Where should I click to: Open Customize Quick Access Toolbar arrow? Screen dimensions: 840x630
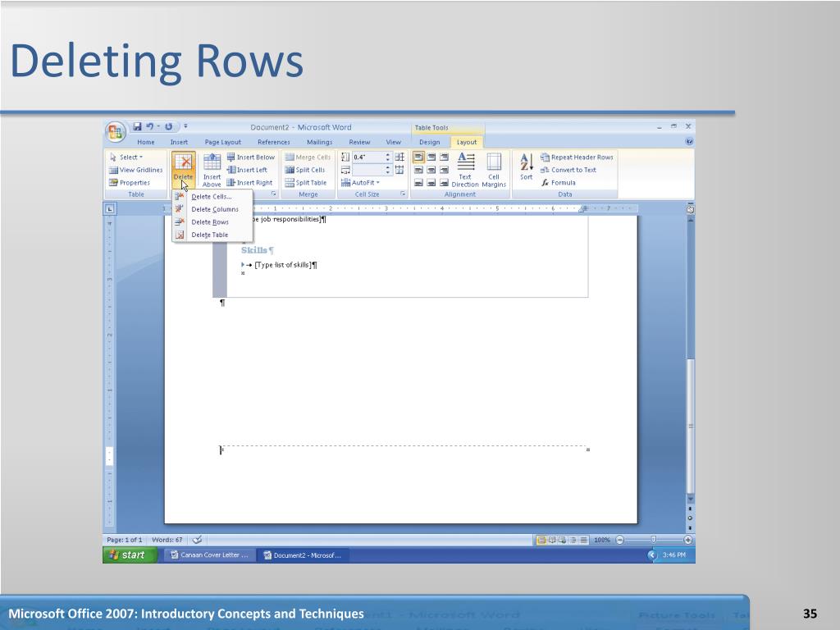pyautogui.click(x=186, y=127)
